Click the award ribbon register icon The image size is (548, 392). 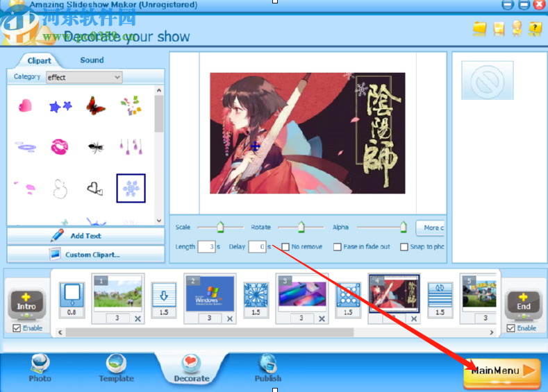[517, 28]
